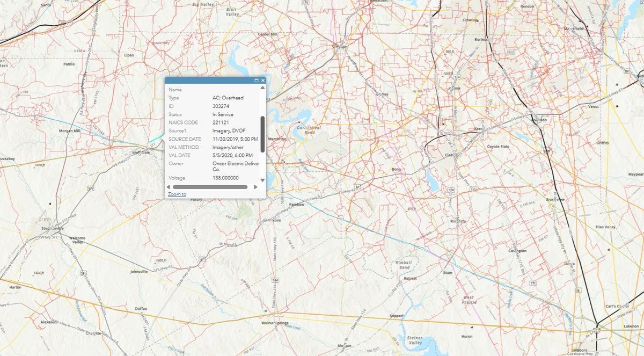Click the 'SOURCE DATE' field label

pyautogui.click(x=184, y=139)
